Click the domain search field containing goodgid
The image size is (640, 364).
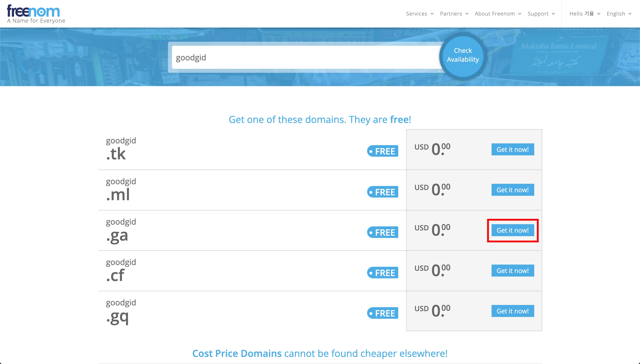pyautogui.click(x=307, y=57)
